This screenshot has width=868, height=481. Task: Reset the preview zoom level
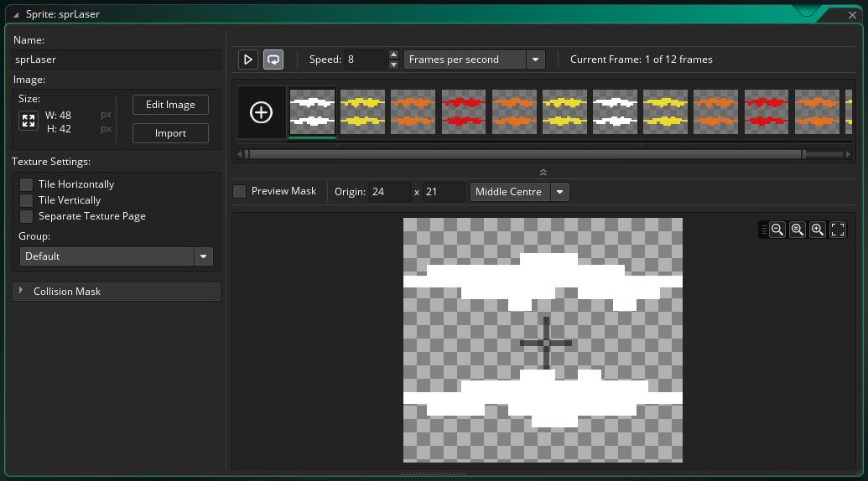coord(798,230)
